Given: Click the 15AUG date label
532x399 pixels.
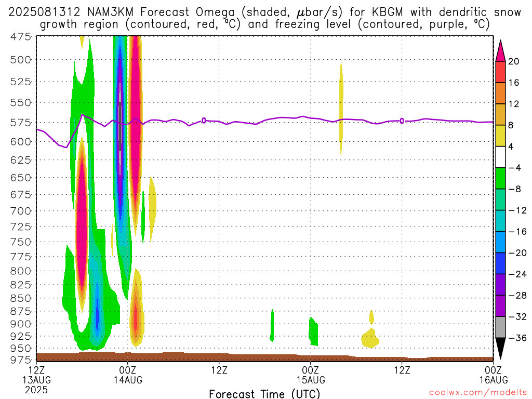Looking at the screenshot, I should [x=311, y=380].
